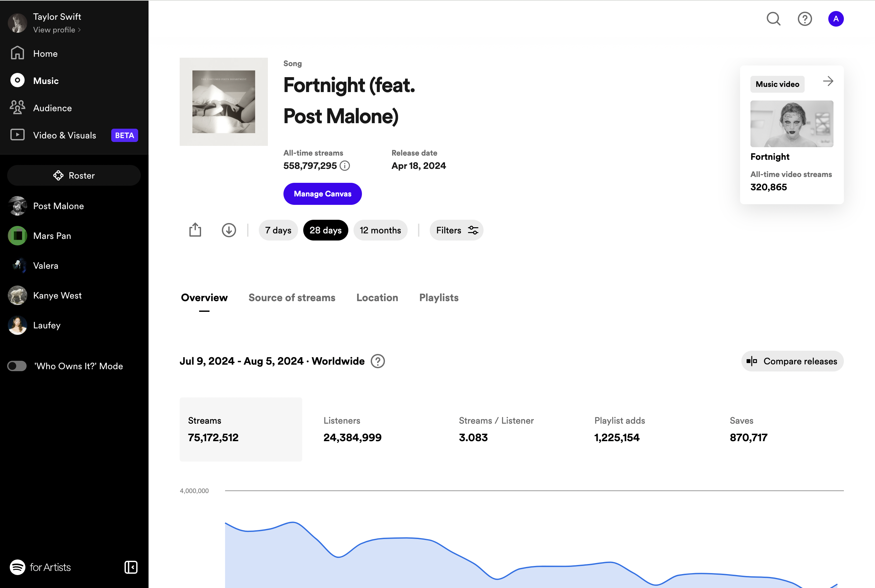Image resolution: width=875 pixels, height=588 pixels.
Task: Click Fortnight music video thumbnail
Action: [792, 124]
